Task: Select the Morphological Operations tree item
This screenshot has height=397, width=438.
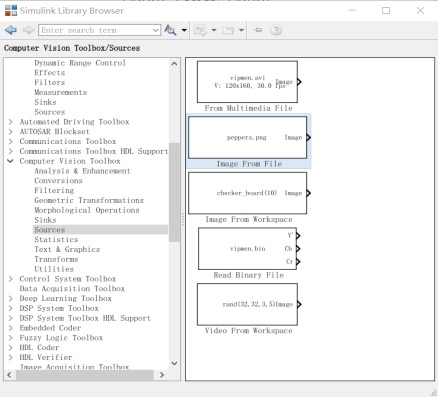Action: point(87,210)
